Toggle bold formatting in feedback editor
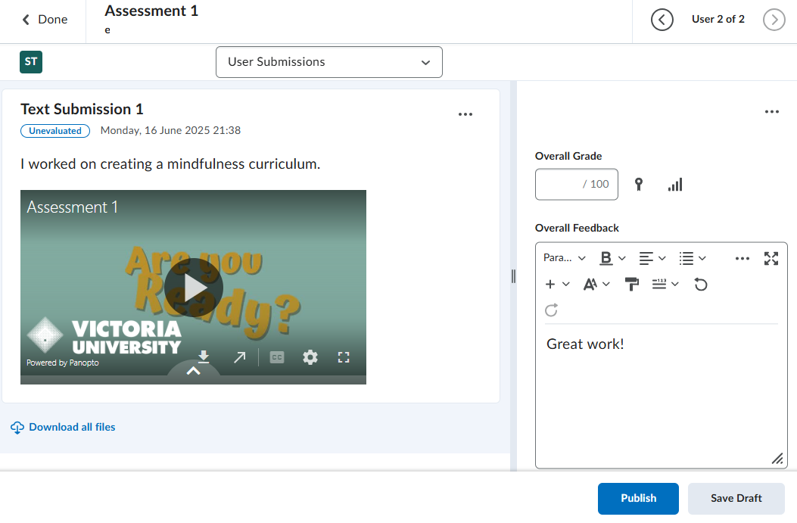The width and height of the screenshot is (797, 523). pyautogui.click(x=605, y=258)
